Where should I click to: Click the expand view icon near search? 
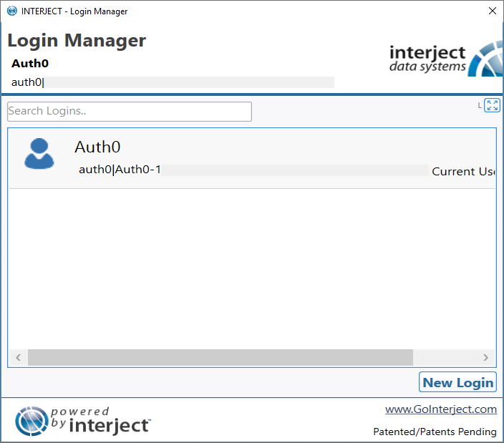(x=492, y=105)
